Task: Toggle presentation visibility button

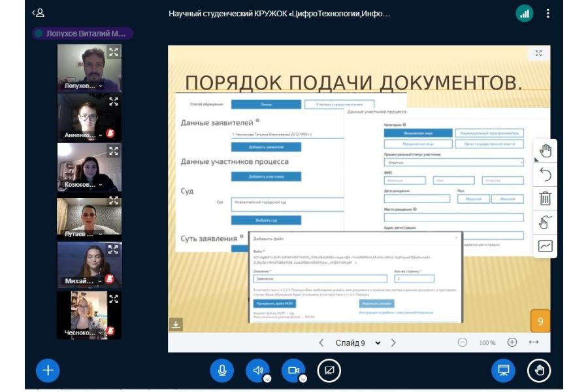Action: click(x=503, y=370)
